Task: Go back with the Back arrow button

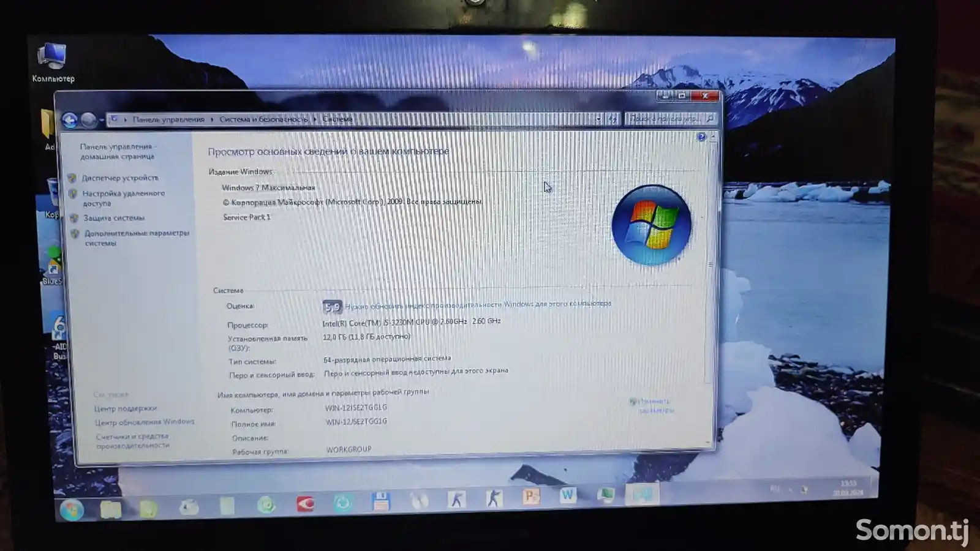Action: click(69, 121)
